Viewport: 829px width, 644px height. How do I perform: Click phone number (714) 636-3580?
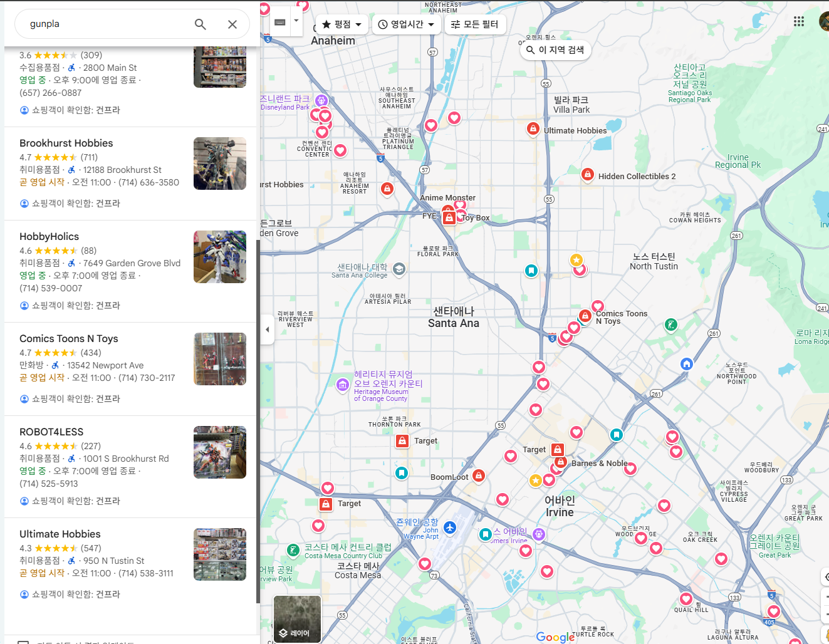click(149, 182)
